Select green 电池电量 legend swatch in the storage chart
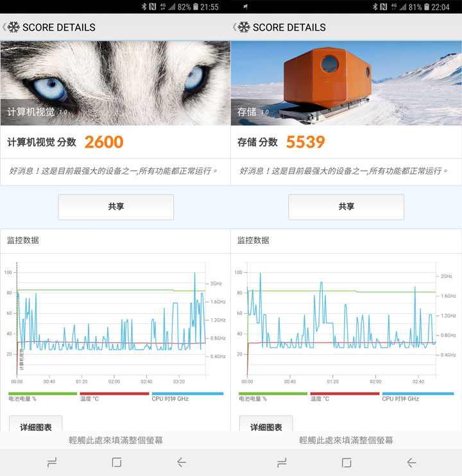 [273, 393]
